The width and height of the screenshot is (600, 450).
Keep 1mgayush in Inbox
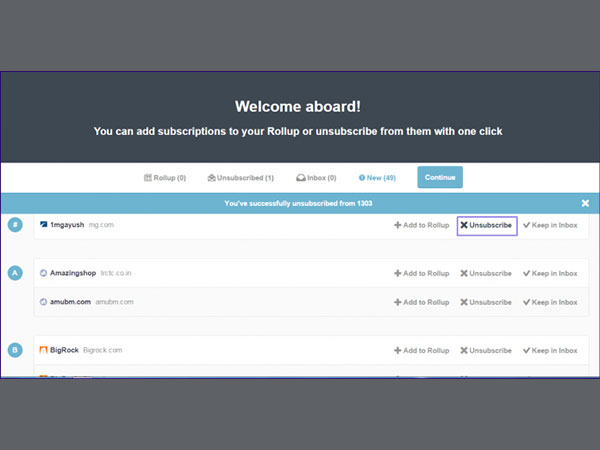coord(550,225)
